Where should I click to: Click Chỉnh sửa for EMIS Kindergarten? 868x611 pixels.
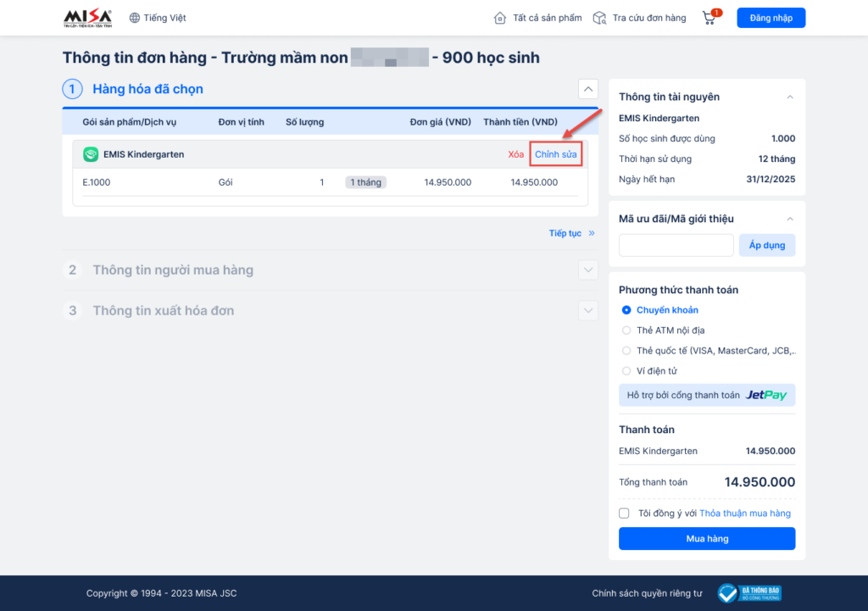coord(556,154)
